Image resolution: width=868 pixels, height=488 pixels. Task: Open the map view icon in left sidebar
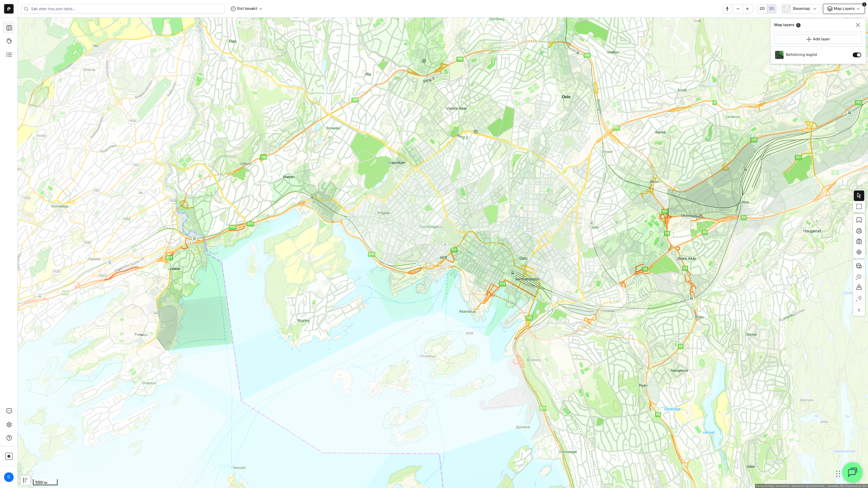coord(9,28)
